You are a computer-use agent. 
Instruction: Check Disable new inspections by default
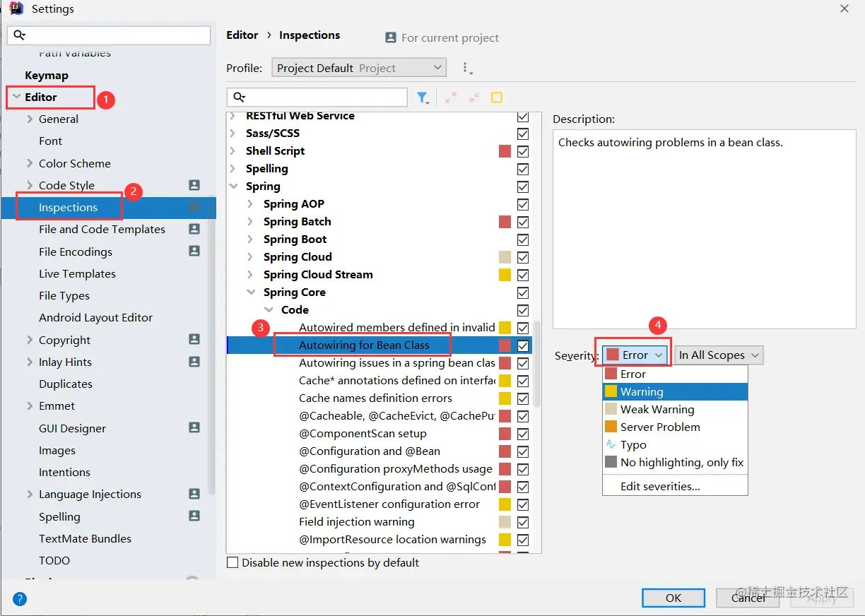coord(233,563)
